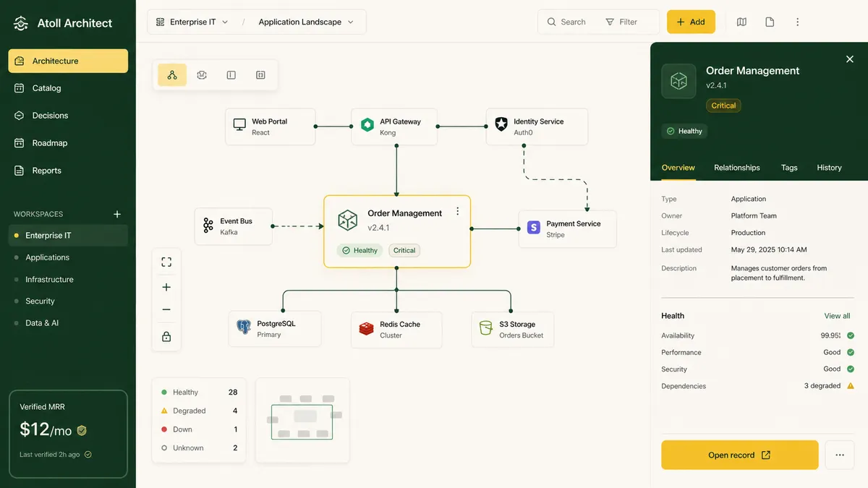
Task: Click the Healthy status chip in panel
Action: [684, 131]
